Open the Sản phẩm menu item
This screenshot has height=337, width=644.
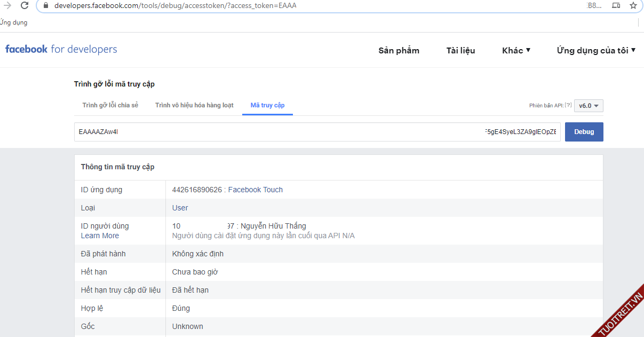pyautogui.click(x=399, y=51)
